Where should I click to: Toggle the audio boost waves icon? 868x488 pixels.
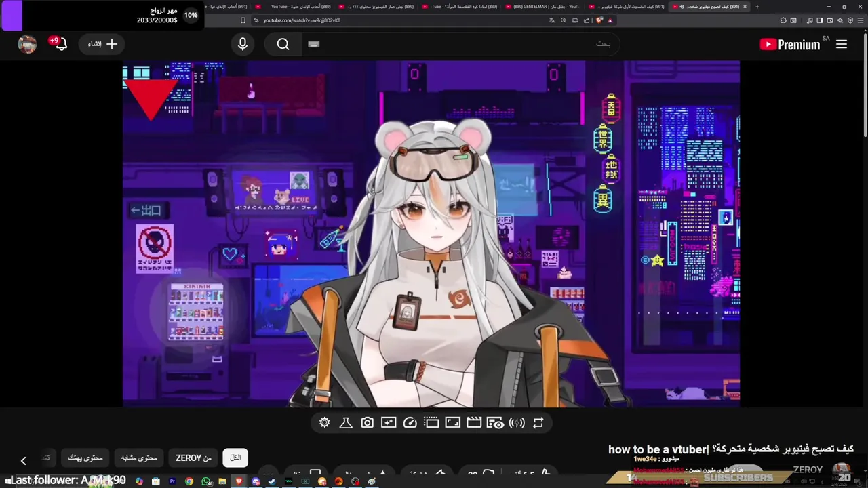[x=517, y=423]
